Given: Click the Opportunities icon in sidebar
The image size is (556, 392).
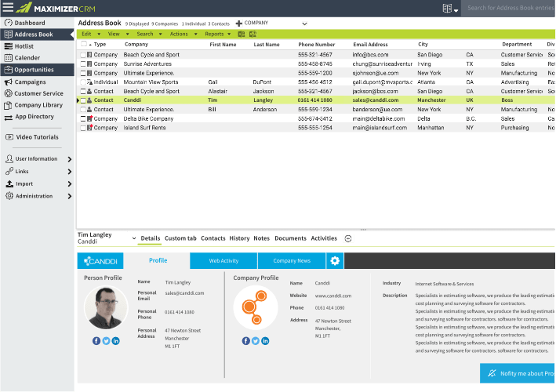Looking at the screenshot, I should click(x=8, y=70).
